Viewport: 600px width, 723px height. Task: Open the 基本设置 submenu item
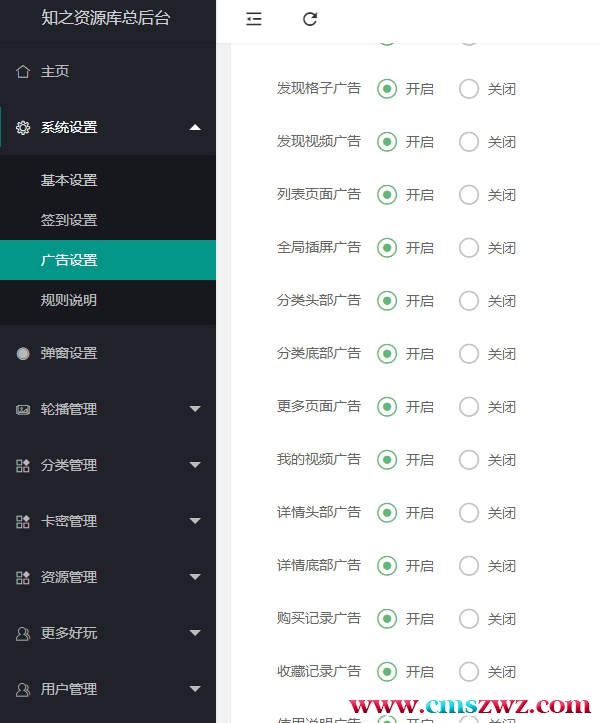69,181
